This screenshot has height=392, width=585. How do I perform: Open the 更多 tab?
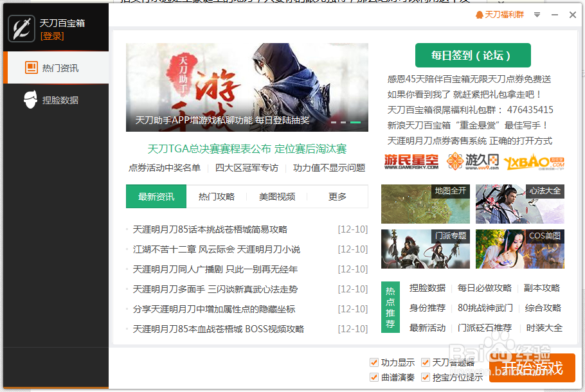[x=337, y=197]
